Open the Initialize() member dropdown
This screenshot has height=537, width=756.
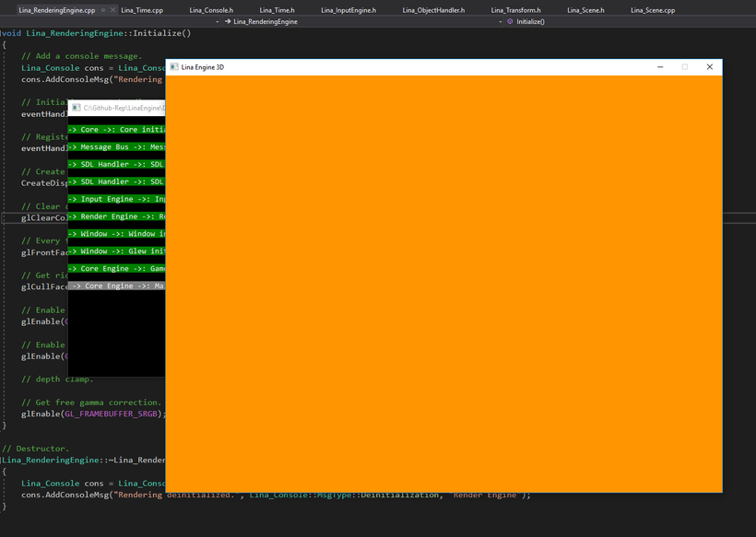click(x=630, y=22)
